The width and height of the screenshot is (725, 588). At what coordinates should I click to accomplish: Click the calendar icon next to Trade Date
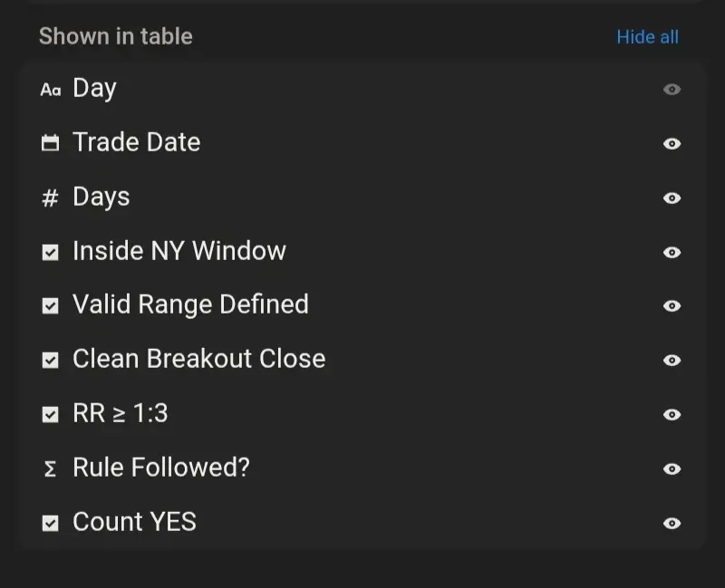pyautogui.click(x=51, y=143)
